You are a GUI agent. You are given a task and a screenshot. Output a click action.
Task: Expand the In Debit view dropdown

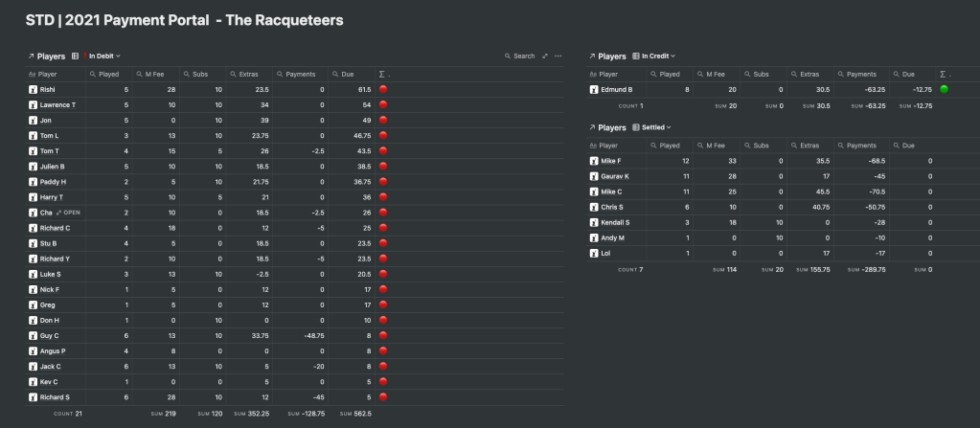coord(104,56)
